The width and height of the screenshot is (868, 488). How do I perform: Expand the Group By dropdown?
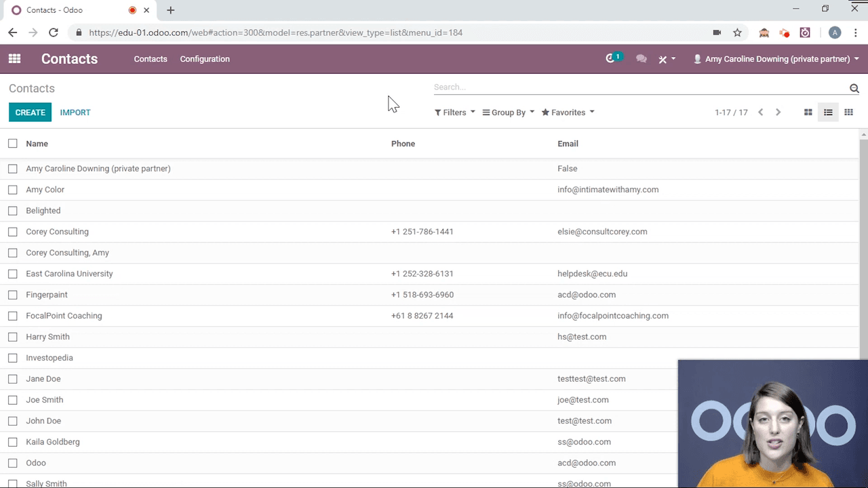click(507, 112)
